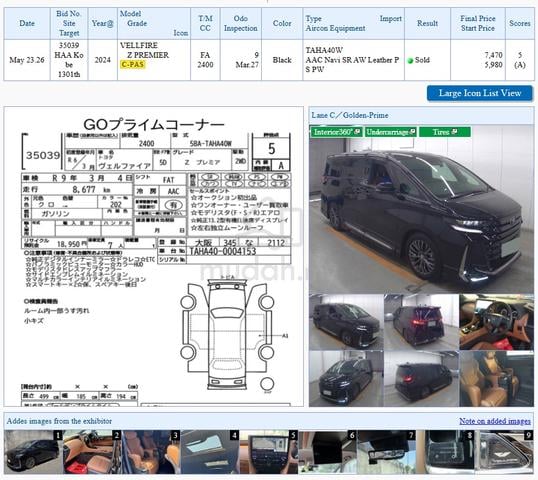
Task: Select the 2024 year cell
Action: [103, 60]
